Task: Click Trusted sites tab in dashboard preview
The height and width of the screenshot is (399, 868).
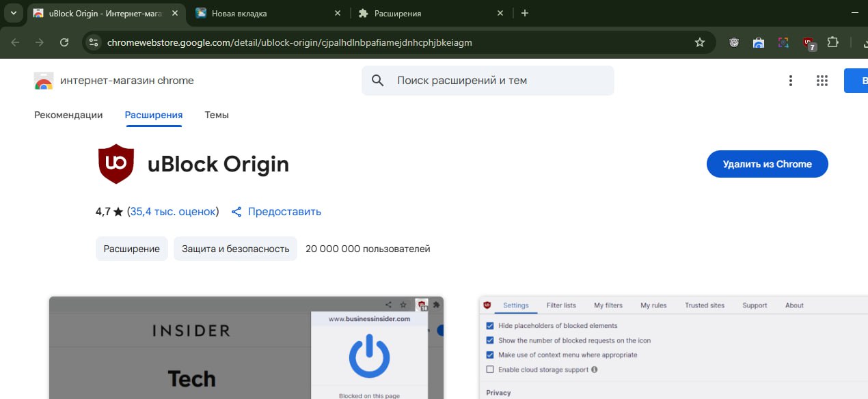Action: (x=705, y=305)
